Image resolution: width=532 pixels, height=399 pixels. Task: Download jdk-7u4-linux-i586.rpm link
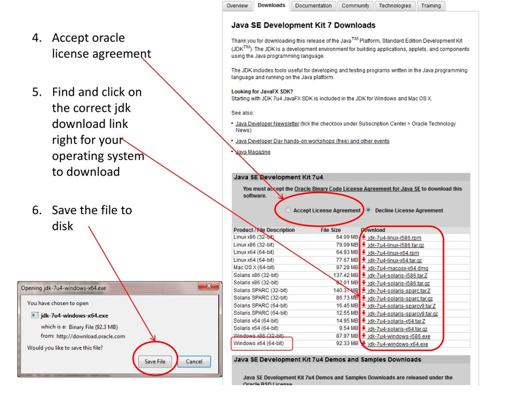click(x=394, y=238)
